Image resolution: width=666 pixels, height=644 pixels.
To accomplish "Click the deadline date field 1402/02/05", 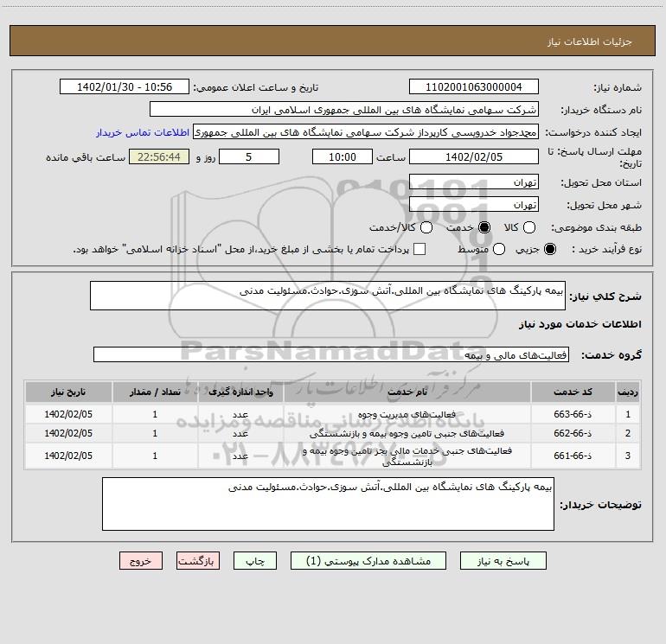I will pos(474,156).
